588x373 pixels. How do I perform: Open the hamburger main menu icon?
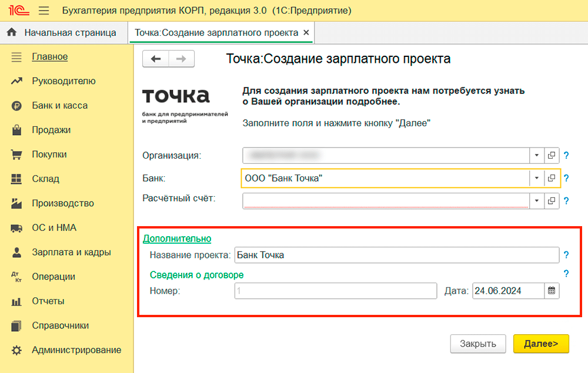coord(44,11)
